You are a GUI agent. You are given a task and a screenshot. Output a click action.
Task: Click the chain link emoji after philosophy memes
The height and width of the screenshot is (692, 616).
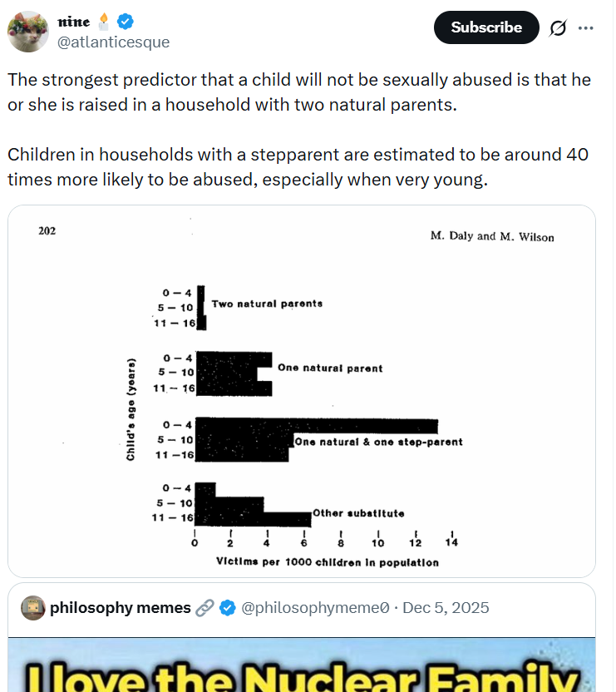(205, 608)
